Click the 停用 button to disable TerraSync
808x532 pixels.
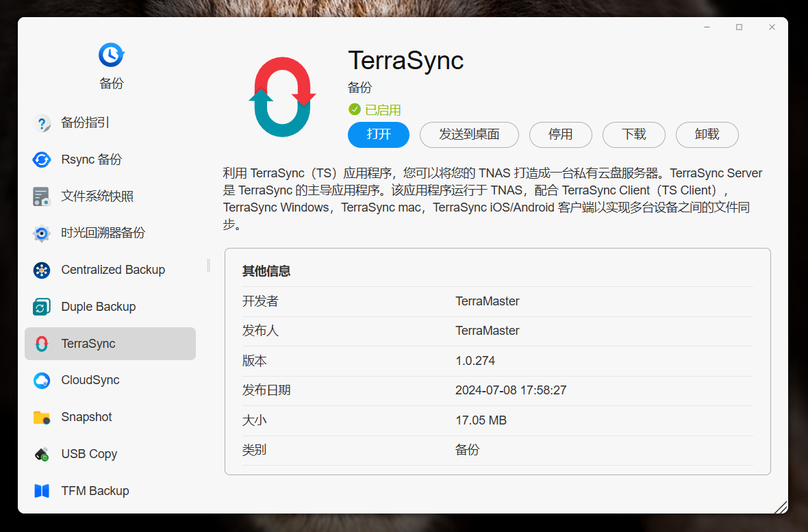[x=561, y=135]
